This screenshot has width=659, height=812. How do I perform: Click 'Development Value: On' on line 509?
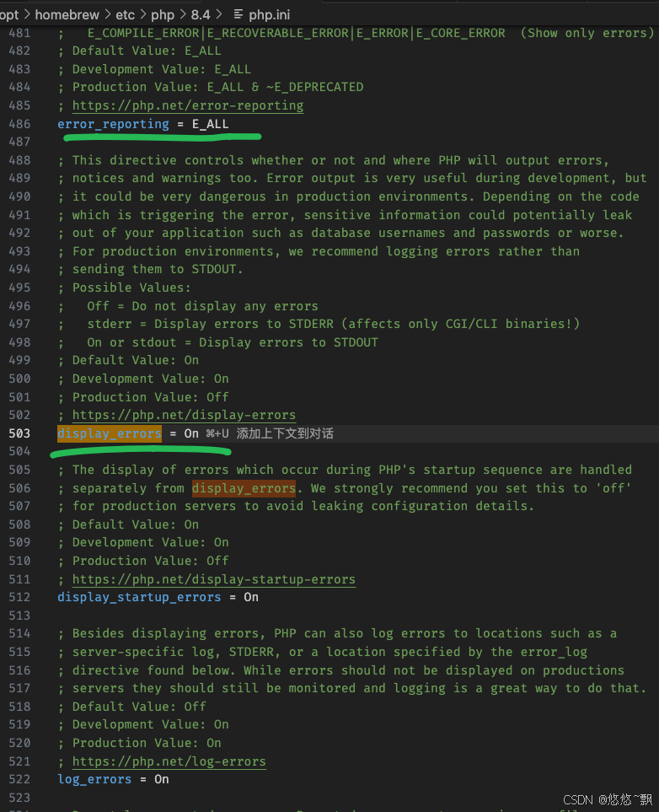coord(150,543)
